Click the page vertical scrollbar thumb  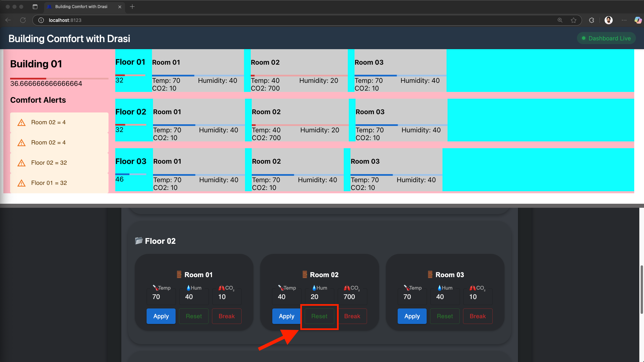click(641, 290)
